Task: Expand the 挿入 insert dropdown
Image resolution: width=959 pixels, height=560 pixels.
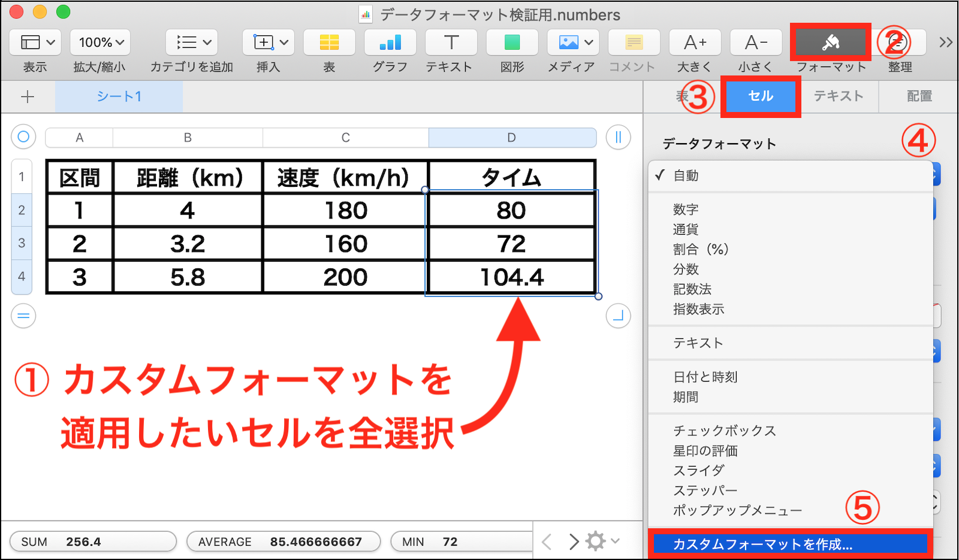Action: click(268, 43)
